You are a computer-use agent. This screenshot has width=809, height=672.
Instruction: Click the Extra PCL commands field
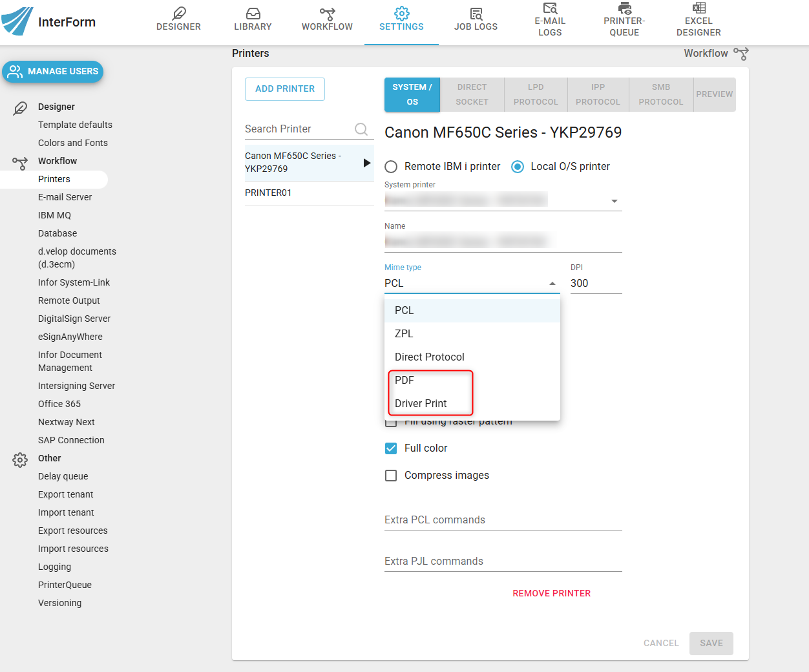click(503, 520)
